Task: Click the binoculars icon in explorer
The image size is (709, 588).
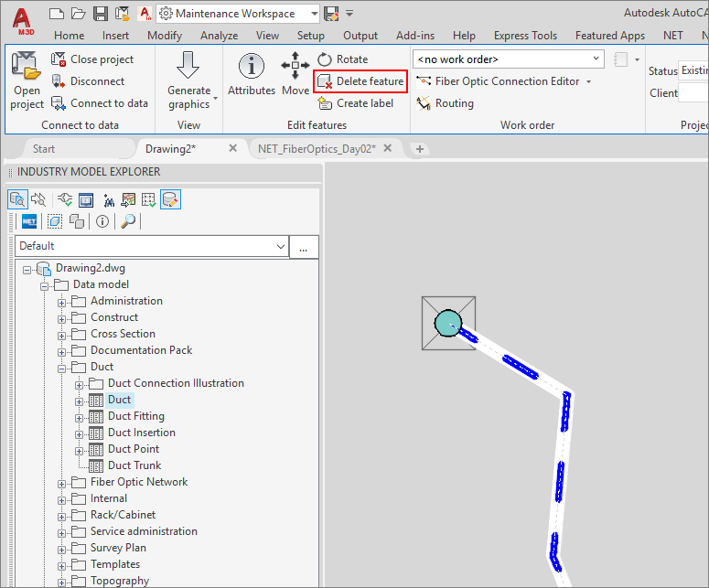Action: (109, 199)
